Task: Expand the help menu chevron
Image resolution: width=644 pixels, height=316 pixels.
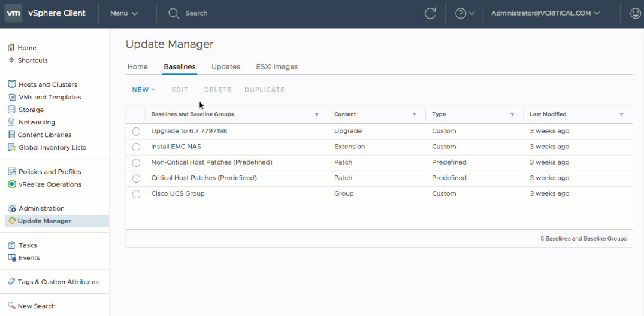Action: tap(471, 13)
